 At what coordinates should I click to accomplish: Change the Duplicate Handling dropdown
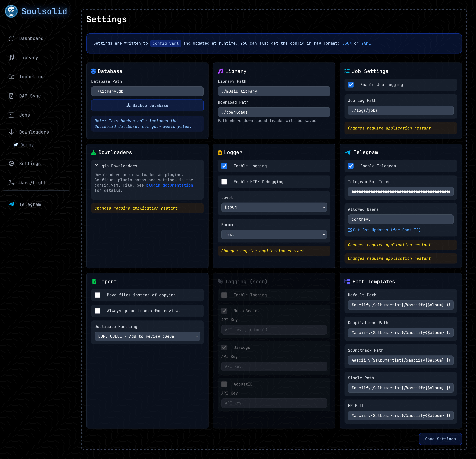click(147, 336)
